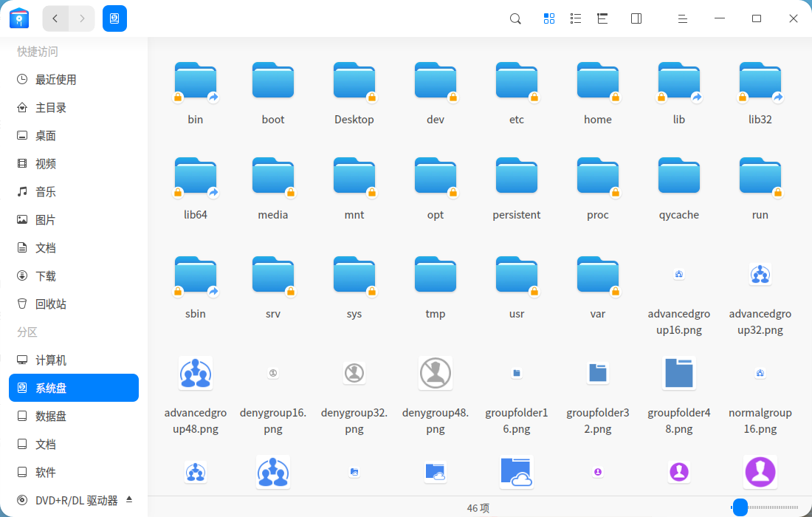Select the etc folder icon

click(x=517, y=82)
